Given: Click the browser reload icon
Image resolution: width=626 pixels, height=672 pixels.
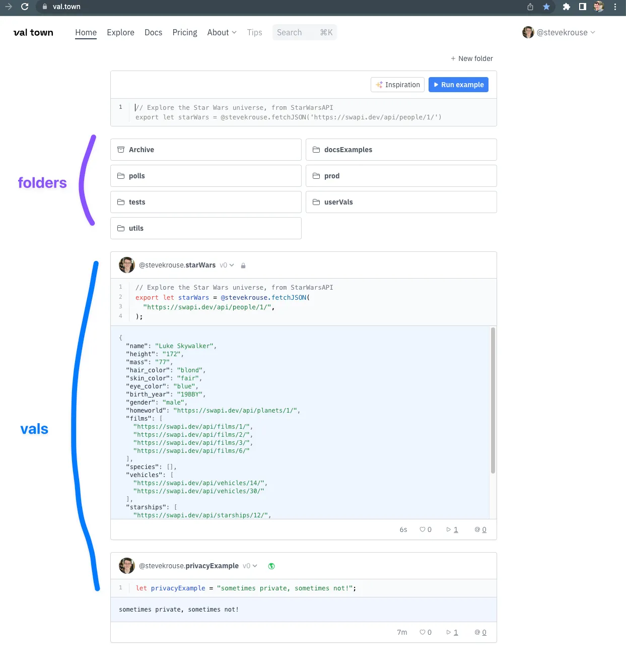Looking at the screenshot, I should (25, 7).
